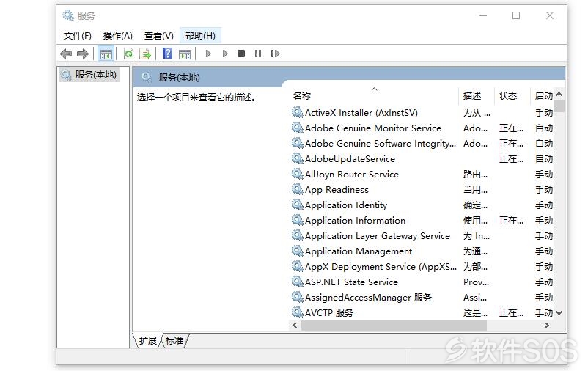This screenshot has width=588, height=371.
Task: Click the gear icon of Adobe Genuine Monitor Service
Action: click(x=298, y=128)
